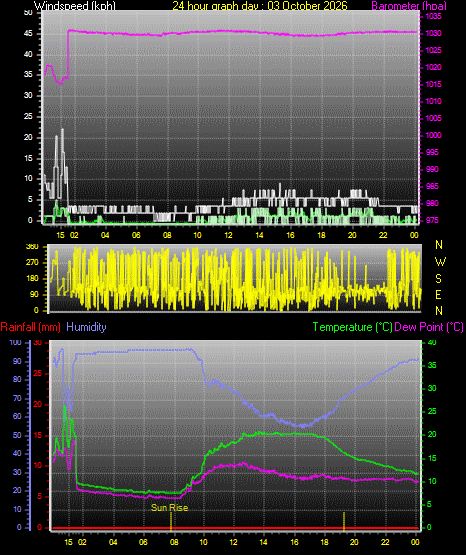
Task: Click the "Barometer (hpa)" axis title
Action: coord(409,6)
